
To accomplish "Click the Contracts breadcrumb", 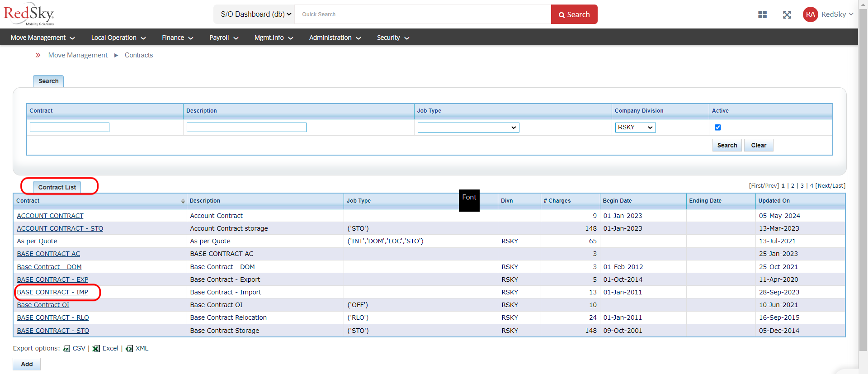I will click(x=139, y=55).
